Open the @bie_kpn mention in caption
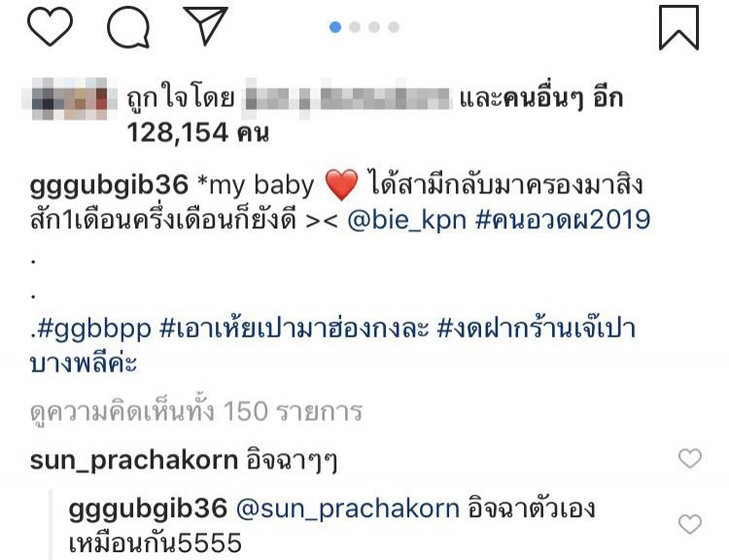The width and height of the screenshot is (729, 560). tap(407, 220)
